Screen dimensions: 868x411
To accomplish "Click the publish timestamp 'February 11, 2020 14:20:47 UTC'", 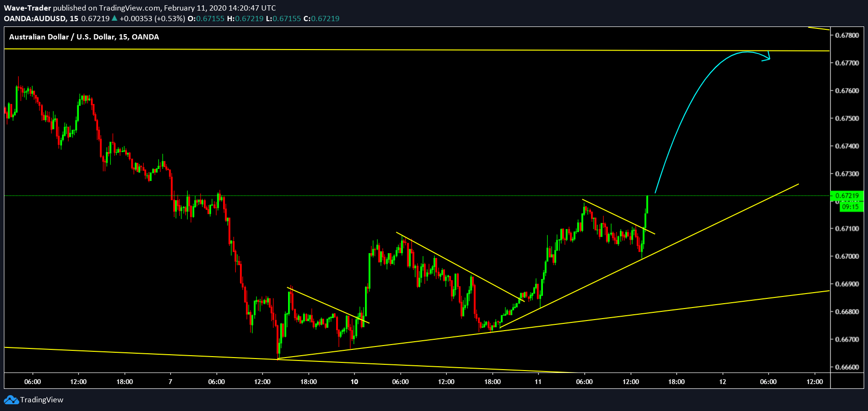I will [220, 8].
